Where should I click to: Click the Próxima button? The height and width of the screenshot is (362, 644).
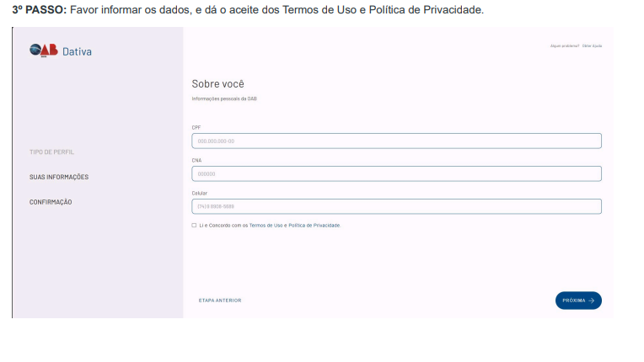577,301
